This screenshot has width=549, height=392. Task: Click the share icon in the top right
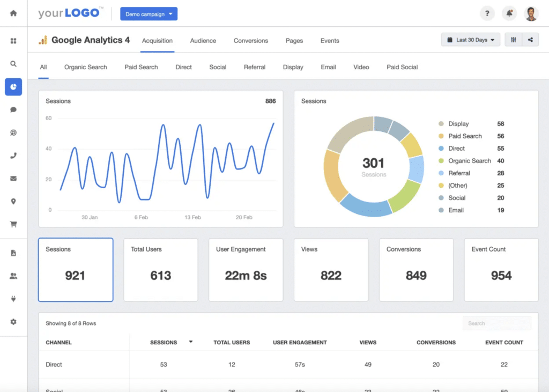(x=530, y=39)
